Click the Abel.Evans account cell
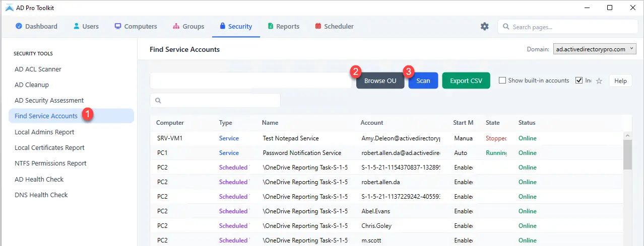644x246 pixels. tap(376, 211)
